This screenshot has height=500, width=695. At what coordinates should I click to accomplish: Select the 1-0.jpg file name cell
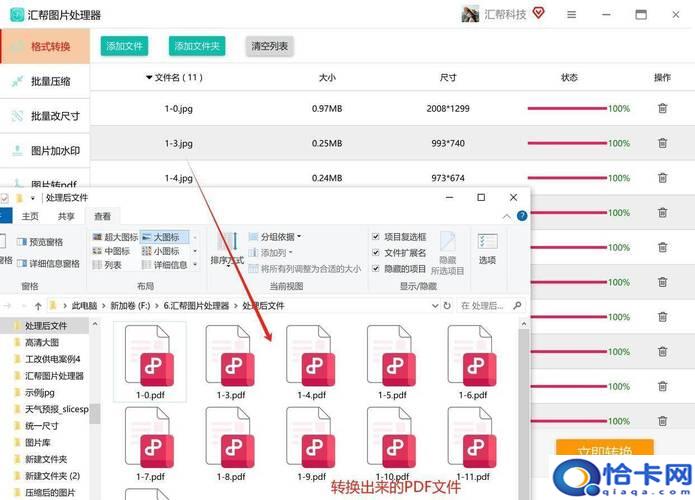(x=179, y=109)
